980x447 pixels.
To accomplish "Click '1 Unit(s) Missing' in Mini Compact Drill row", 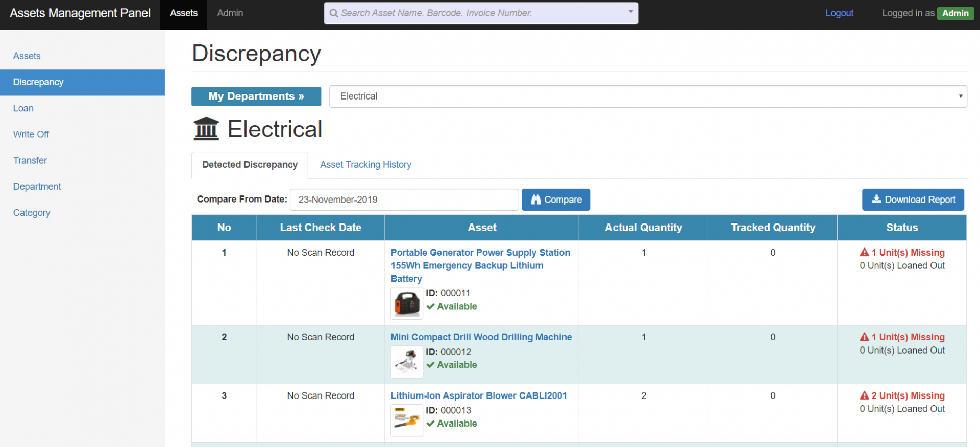I will [908, 337].
